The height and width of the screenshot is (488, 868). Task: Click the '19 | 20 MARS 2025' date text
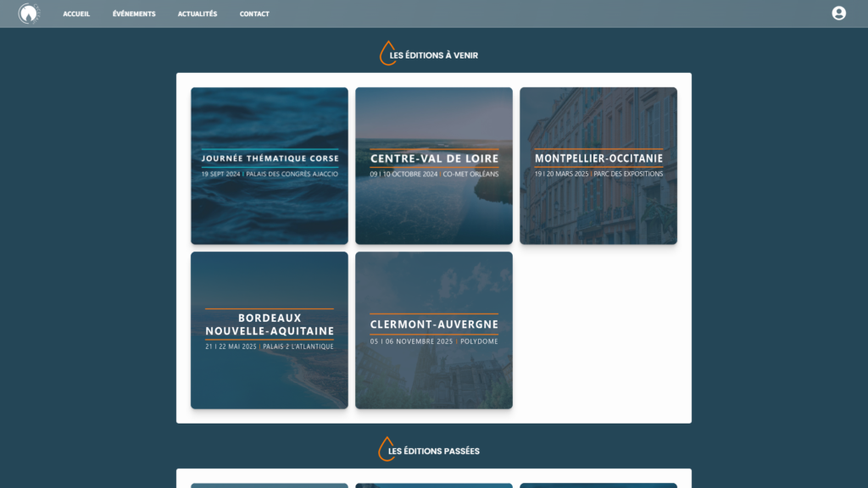click(x=561, y=174)
